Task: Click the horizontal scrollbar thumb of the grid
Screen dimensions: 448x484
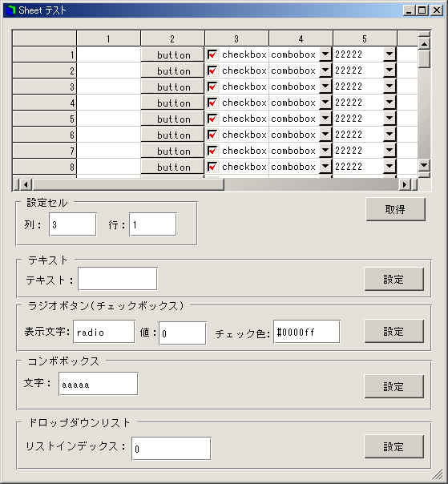Action: (127, 184)
